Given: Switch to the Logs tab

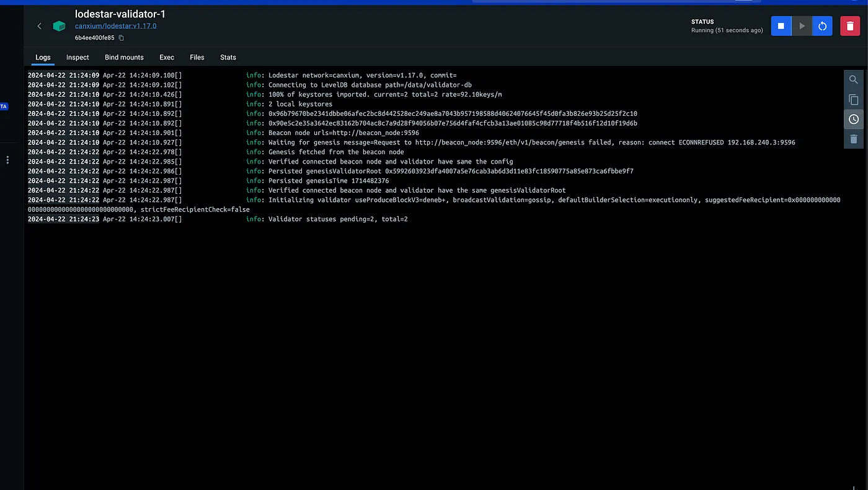Looking at the screenshot, I should 43,57.
